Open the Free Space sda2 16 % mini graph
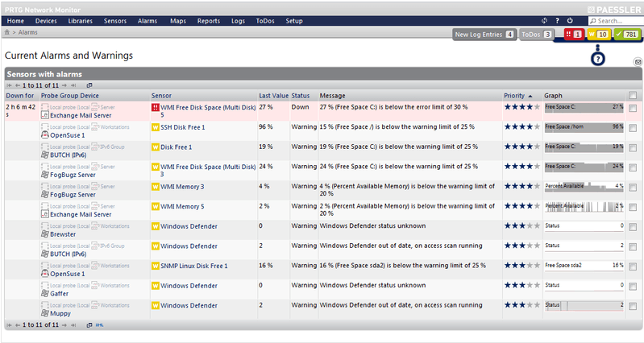Screen dimensions: 644x343 [584, 266]
